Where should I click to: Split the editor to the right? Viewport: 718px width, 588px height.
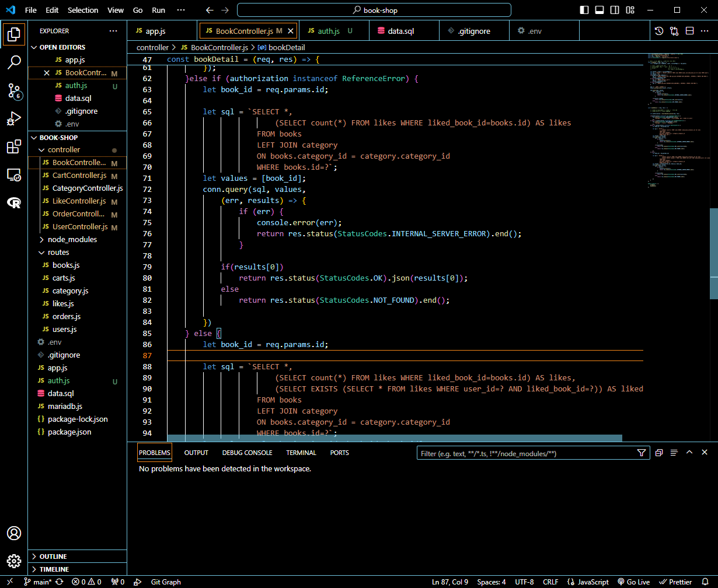[689, 31]
